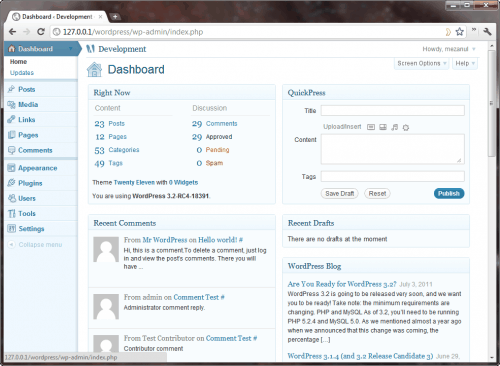Open a new browser tab
This screenshot has width=500, height=366.
115,17
